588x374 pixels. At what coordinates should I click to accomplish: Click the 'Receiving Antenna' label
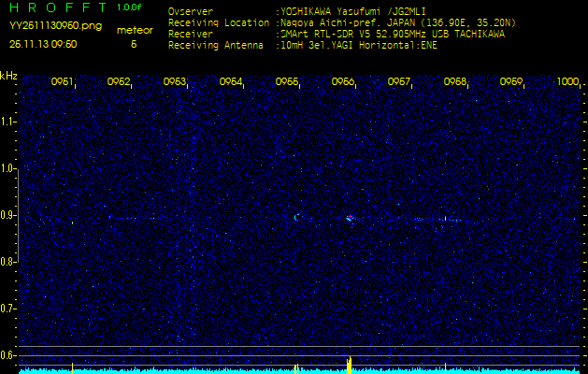point(216,46)
